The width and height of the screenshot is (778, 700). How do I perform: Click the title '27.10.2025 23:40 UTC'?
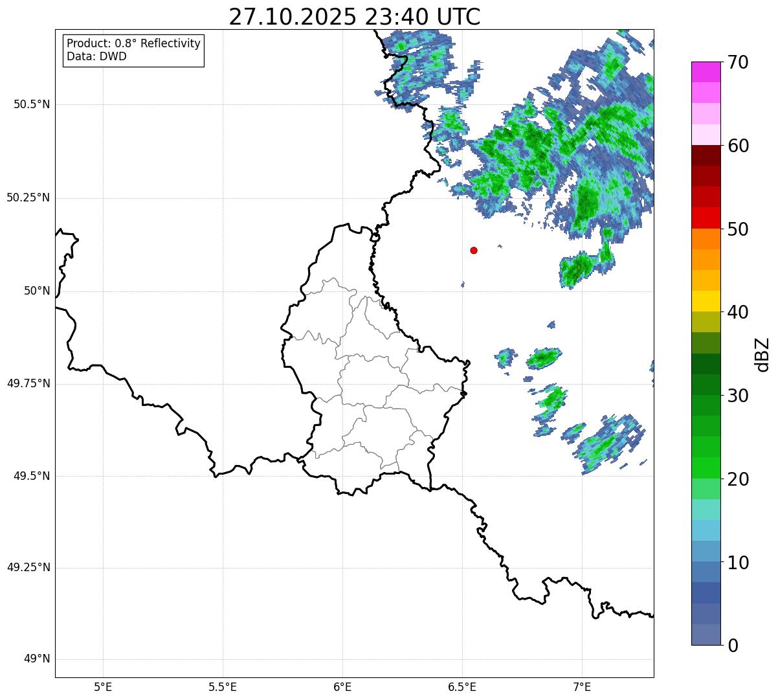355,16
